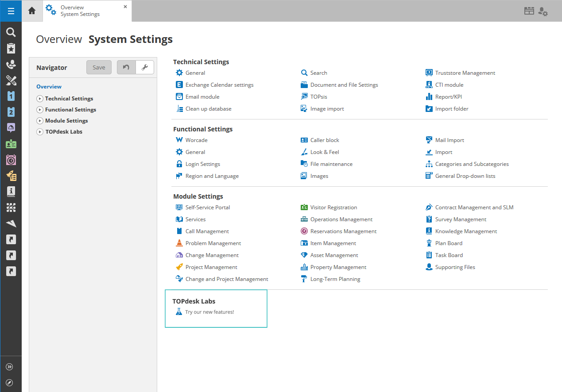562x392 pixels.
Task: Click the home icon tab
Action: pos(32,11)
